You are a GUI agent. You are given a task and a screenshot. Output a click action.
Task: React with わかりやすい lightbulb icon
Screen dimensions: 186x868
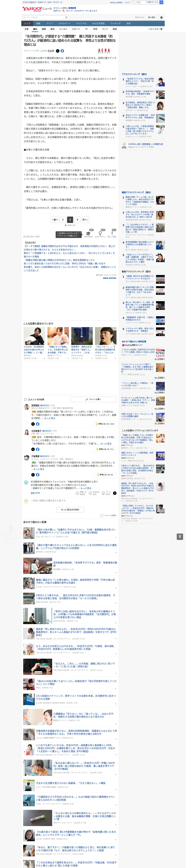pyautogui.click(x=100, y=233)
